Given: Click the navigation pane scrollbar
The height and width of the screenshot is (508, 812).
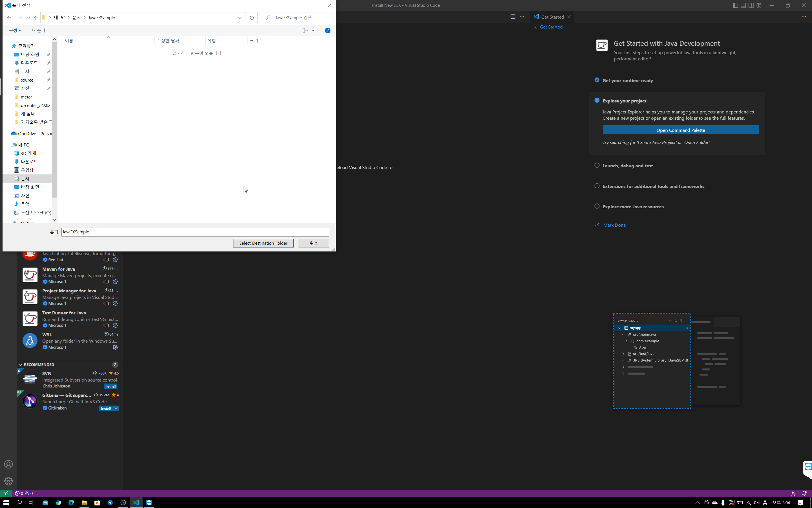Looking at the screenshot, I should (x=54, y=119).
